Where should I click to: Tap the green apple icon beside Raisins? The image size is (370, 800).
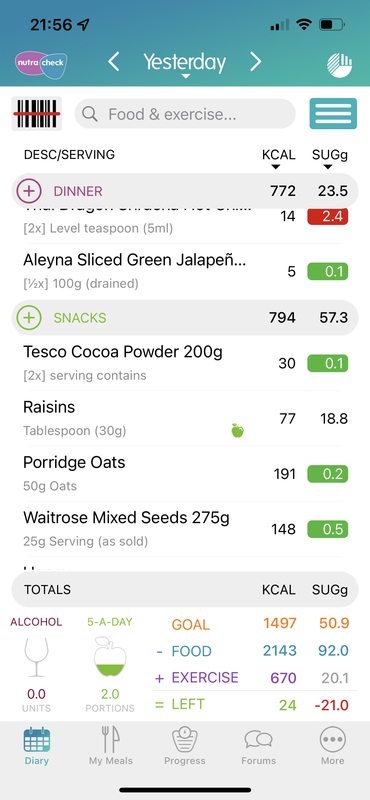(x=237, y=431)
